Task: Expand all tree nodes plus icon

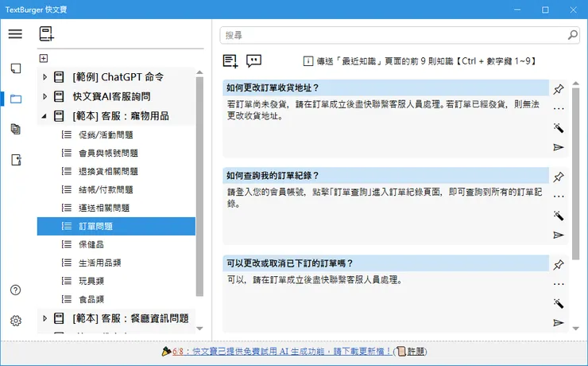Action: point(44,58)
